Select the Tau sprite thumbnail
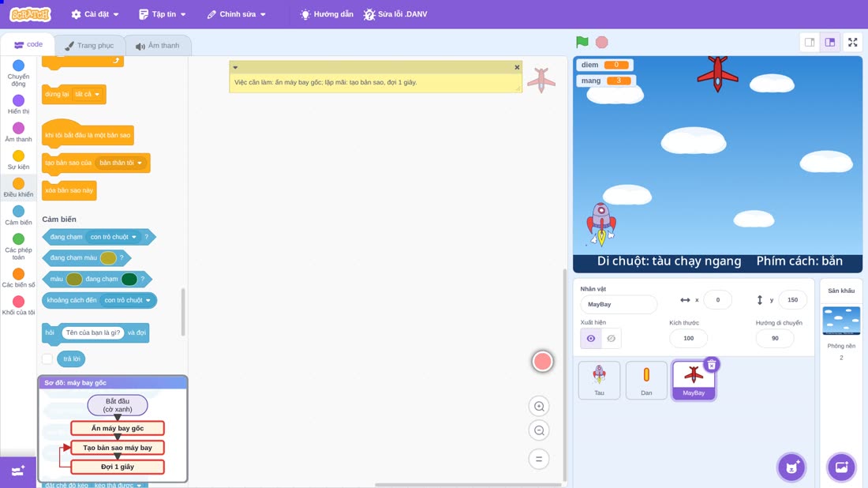 tap(599, 380)
